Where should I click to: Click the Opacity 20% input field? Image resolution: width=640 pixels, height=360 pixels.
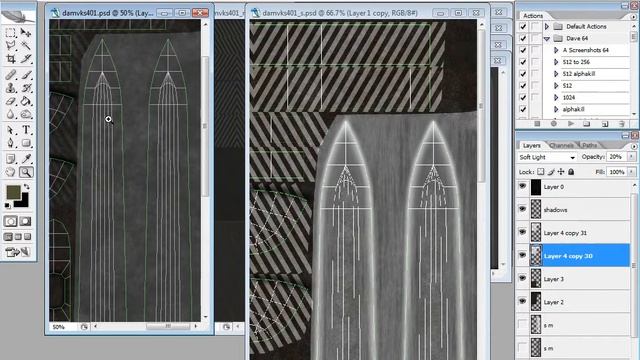pyautogui.click(x=617, y=157)
